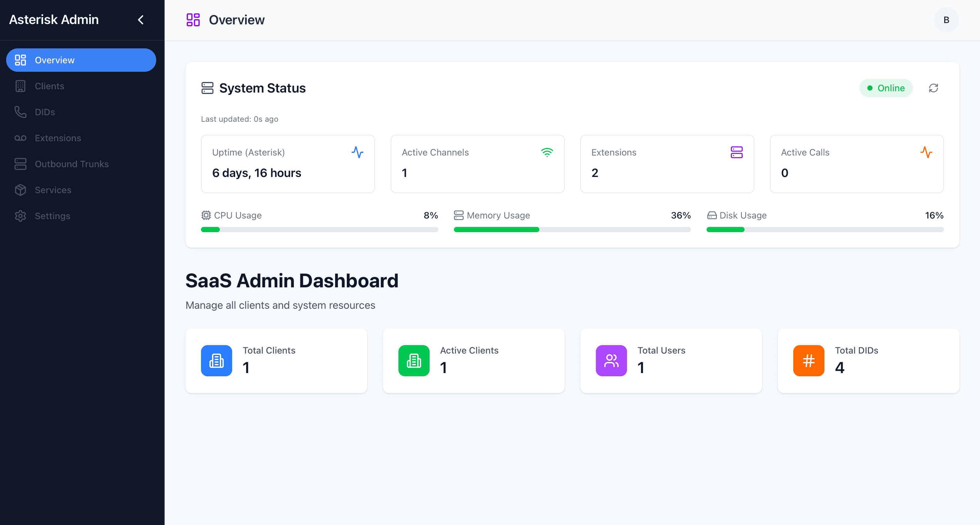980x525 pixels.
Task: Open the Uptime (Asterisk) card
Action: tap(288, 164)
